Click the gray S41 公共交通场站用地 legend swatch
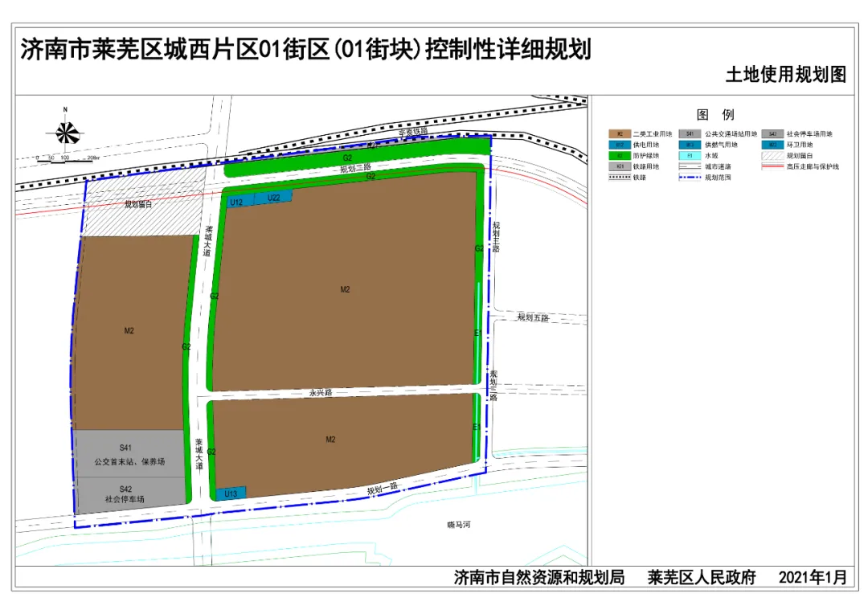The image size is (868, 614). pos(690,134)
